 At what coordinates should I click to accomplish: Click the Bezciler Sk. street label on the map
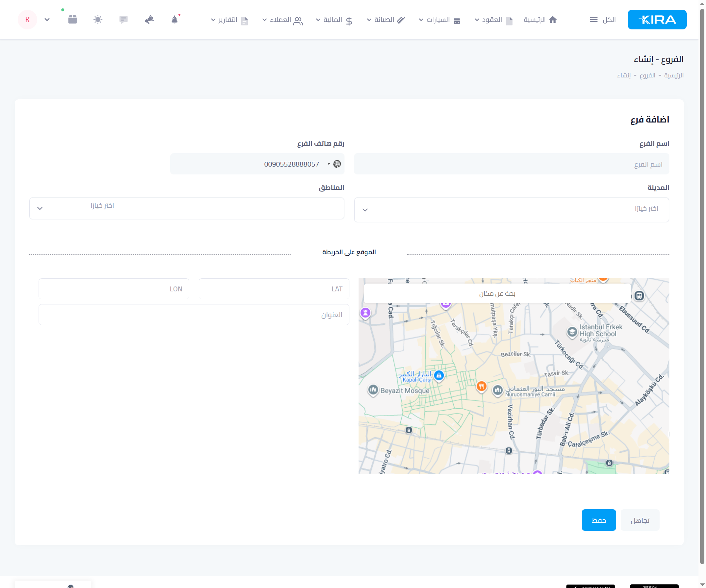pyautogui.click(x=515, y=354)
